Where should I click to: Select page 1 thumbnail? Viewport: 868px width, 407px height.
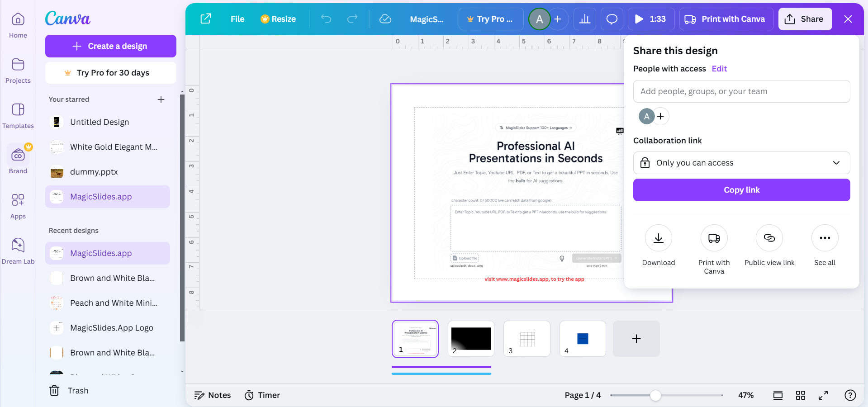point(415,339)
